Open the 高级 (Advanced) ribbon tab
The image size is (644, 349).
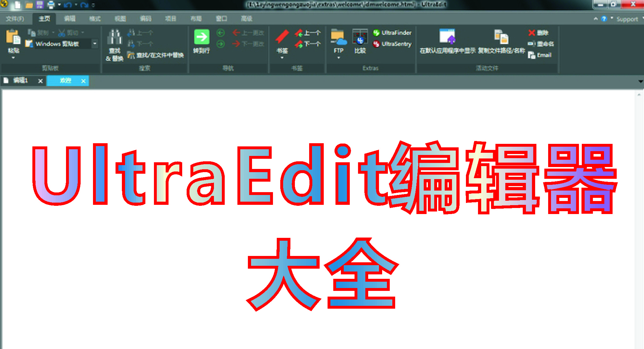[x=246, y=18]
